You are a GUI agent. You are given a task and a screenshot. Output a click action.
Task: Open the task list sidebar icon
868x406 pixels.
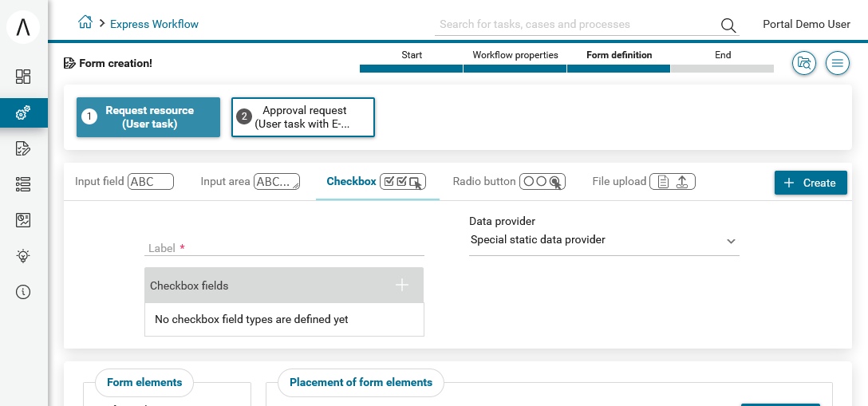23,148
